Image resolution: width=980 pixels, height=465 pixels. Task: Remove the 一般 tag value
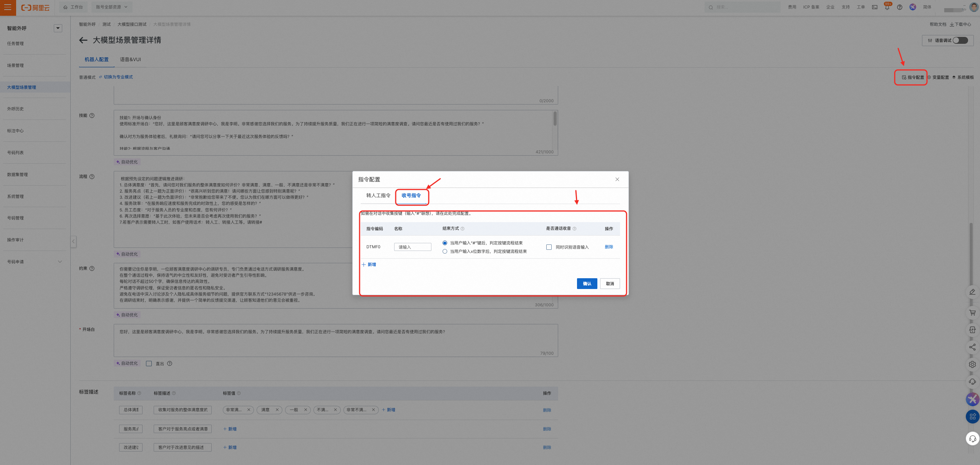(305, 410)
